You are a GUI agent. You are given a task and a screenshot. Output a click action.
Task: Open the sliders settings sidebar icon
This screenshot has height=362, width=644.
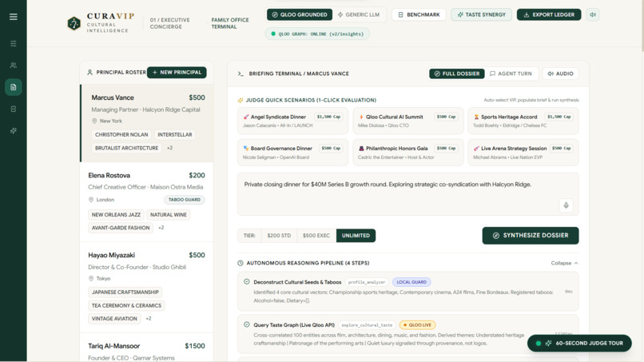[13, 44]
